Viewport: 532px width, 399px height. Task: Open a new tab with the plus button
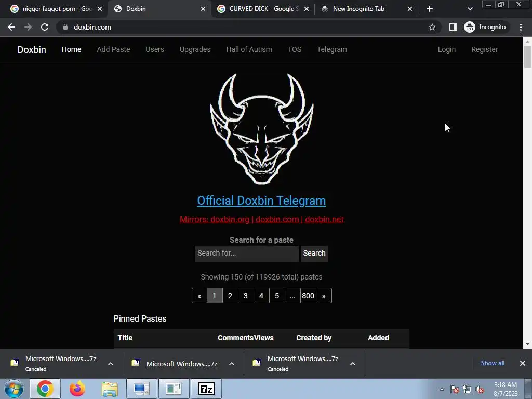pyautogui.click(x=430, y=9)
